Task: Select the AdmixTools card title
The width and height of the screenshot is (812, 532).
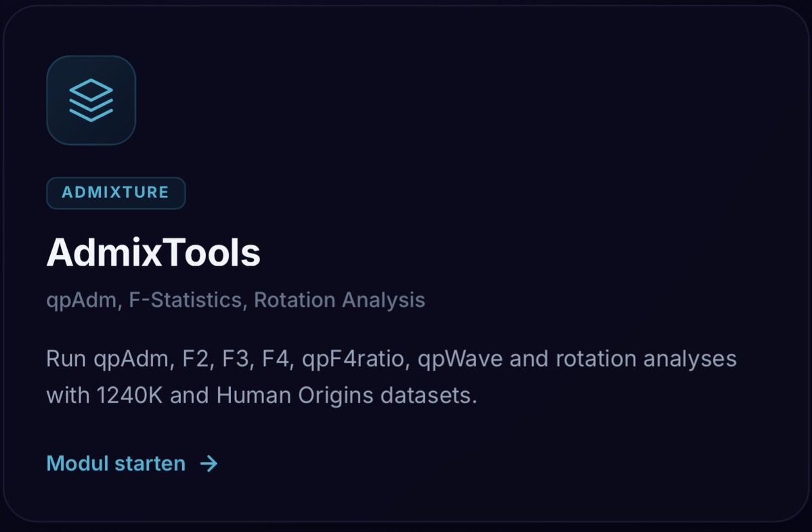Action: click(153, 253)
